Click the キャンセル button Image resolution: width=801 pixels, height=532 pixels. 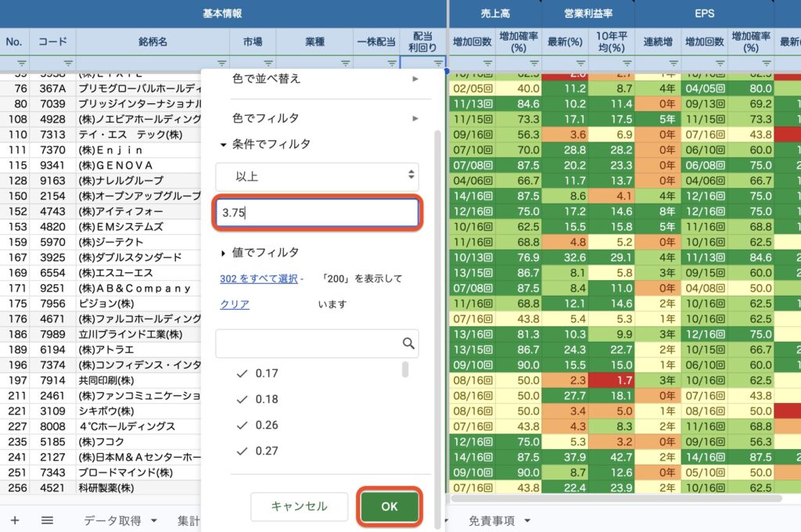coord(299,506)
